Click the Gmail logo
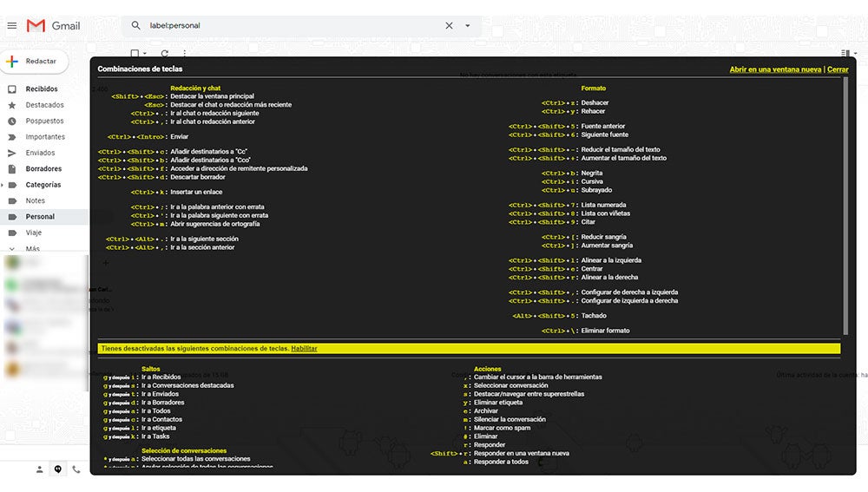868x492 pixels. point(54,25)
